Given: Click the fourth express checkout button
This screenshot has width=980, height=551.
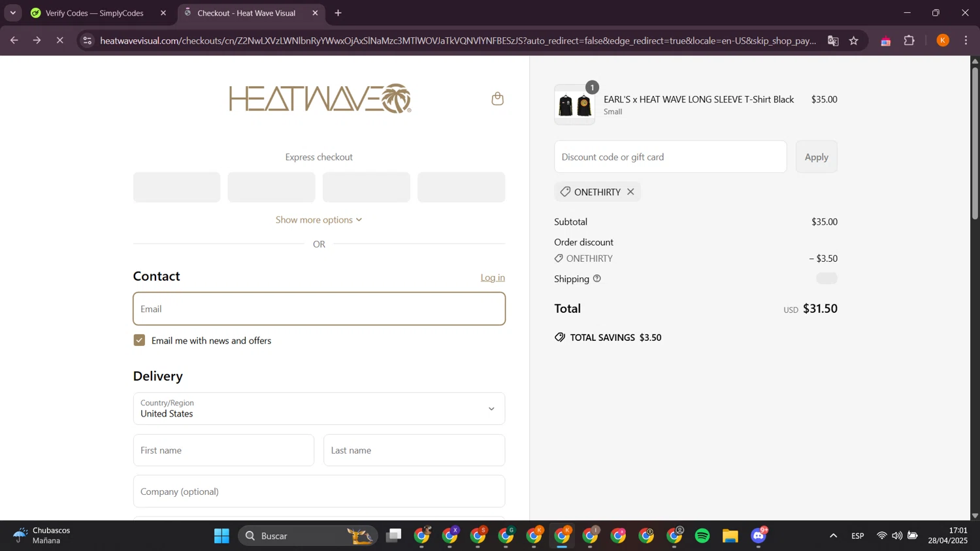Looking at the screenshot, I should (x=461, y=187).
